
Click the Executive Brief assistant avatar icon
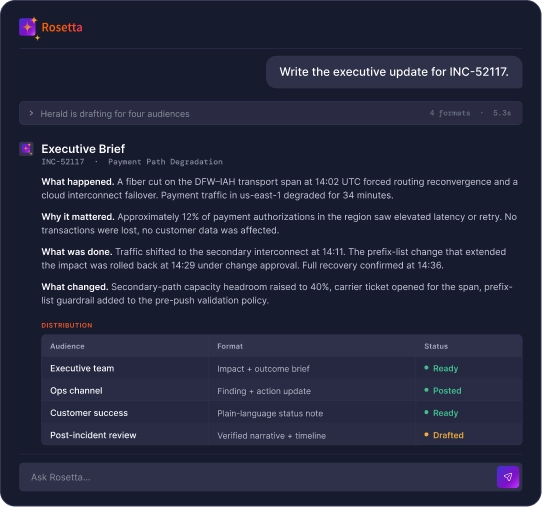26,149
